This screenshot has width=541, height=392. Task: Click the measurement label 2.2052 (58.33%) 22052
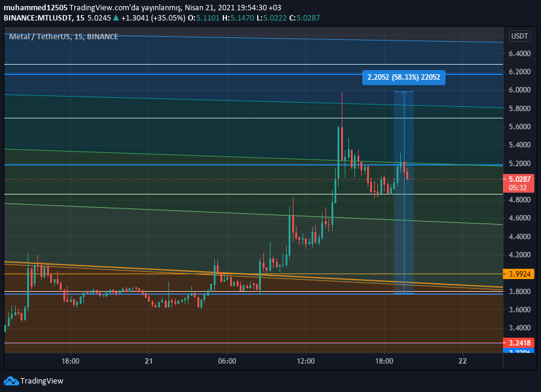click(404, 77)
